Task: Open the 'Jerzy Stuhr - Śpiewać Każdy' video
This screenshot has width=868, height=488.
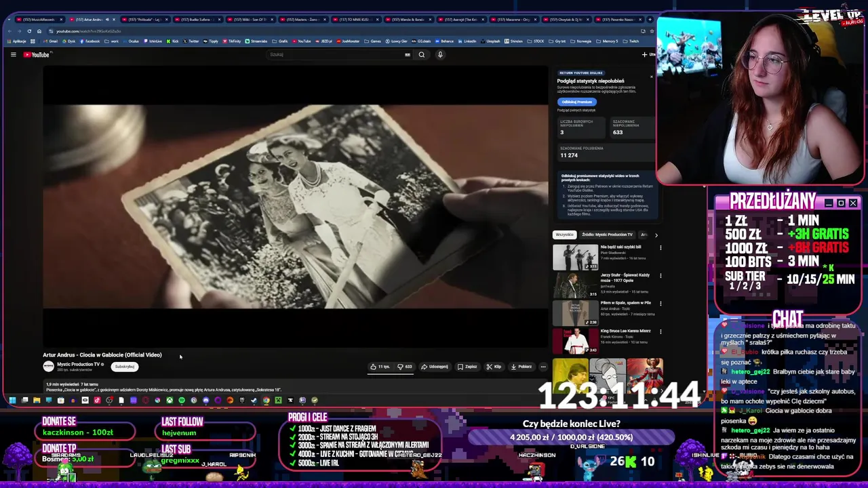Action: (575, 285)
